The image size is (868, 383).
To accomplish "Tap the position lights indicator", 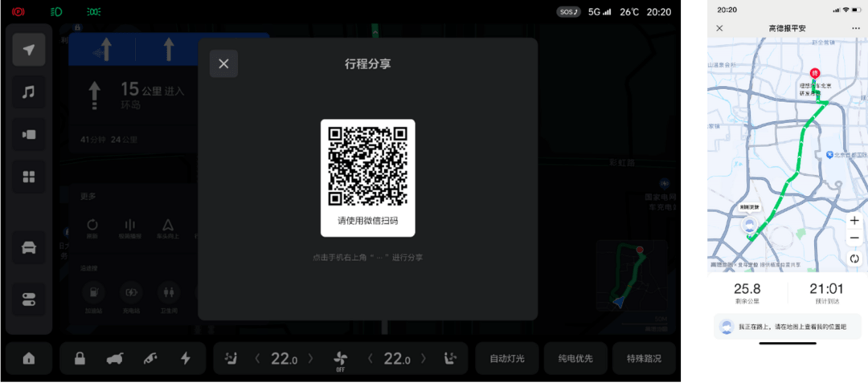I will pos(93,11).
